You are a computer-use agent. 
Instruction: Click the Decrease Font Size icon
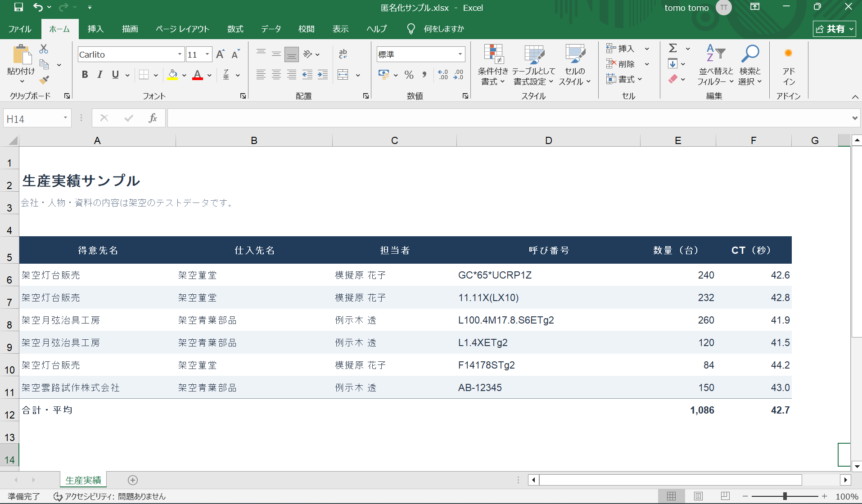pos(235,54)
